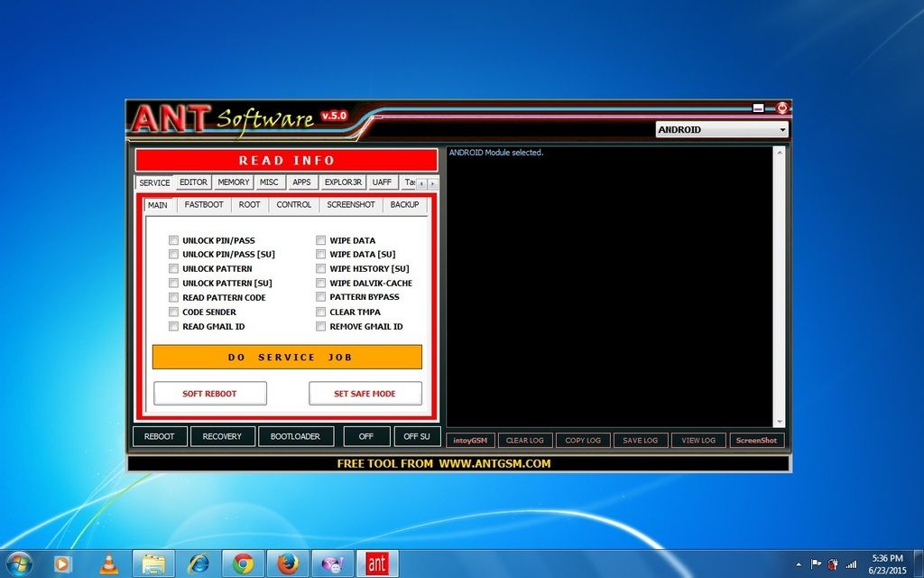Select the MISC tab
The image size is (924, 578).
(269, 182)
